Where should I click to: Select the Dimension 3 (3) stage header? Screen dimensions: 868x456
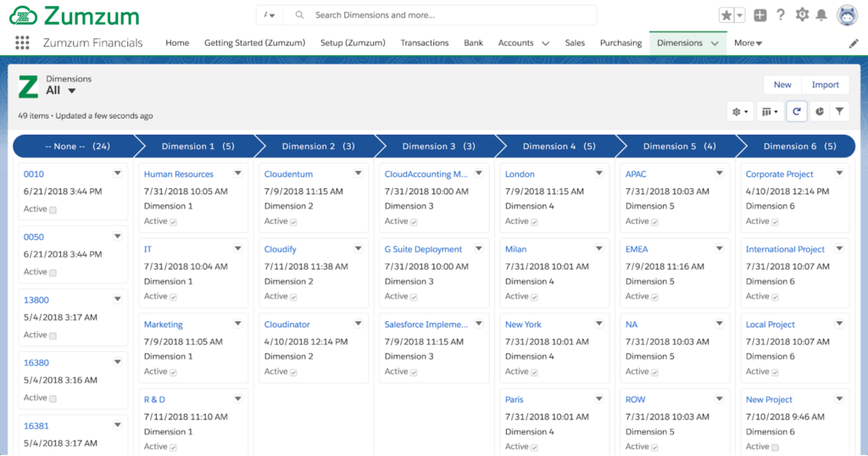(438, 146)
